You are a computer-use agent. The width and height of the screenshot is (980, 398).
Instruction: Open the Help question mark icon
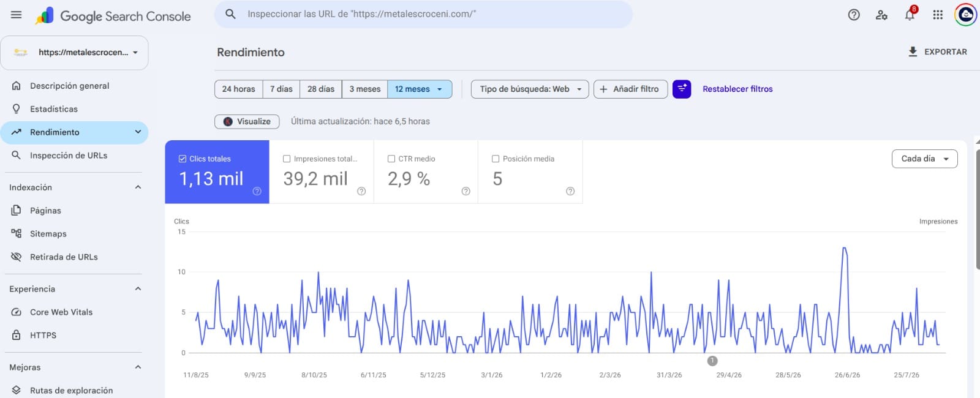click(x=854, y=15)
